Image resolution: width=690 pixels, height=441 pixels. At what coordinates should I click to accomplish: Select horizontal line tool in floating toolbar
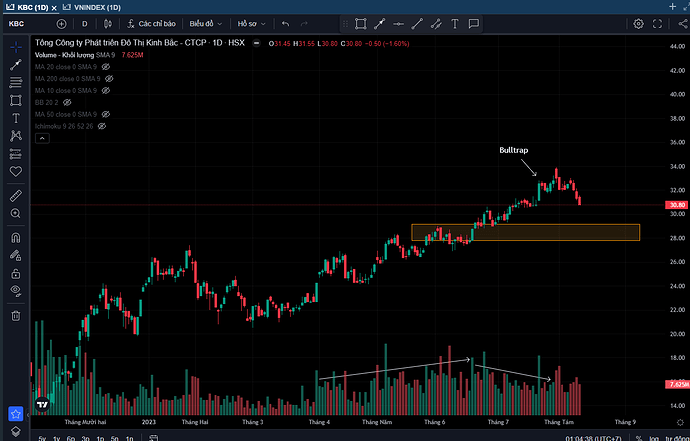[x=398, y=24]
